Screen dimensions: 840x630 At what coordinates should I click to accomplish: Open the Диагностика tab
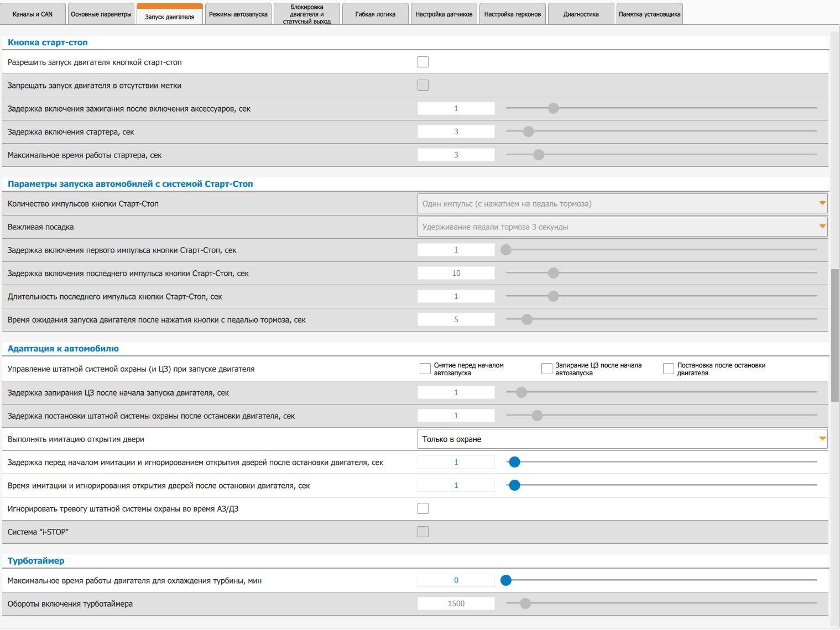click(x=581, y=14)
